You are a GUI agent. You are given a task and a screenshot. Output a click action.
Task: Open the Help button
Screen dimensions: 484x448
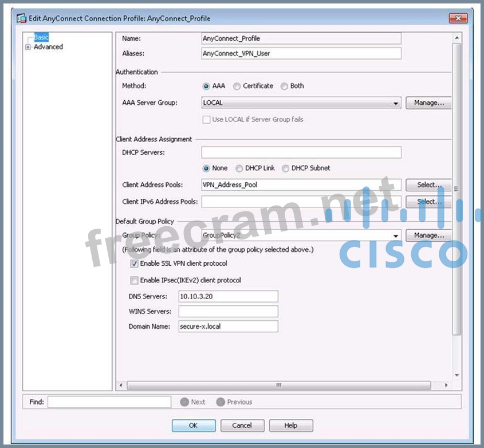pos(291,426)
